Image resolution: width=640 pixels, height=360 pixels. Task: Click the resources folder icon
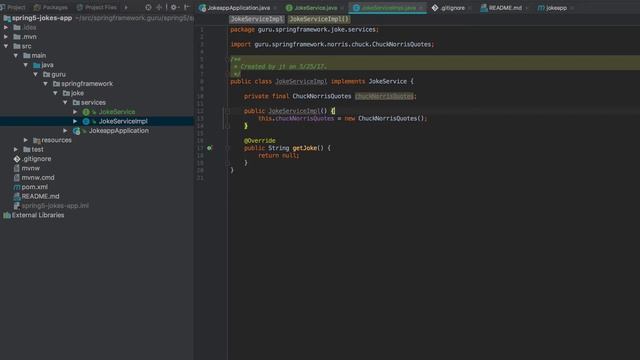pos(37,140)
